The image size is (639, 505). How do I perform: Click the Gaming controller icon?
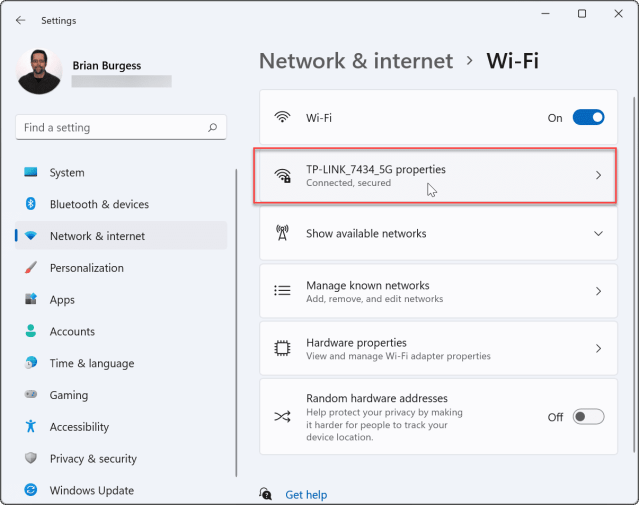(x=31, y=395)
